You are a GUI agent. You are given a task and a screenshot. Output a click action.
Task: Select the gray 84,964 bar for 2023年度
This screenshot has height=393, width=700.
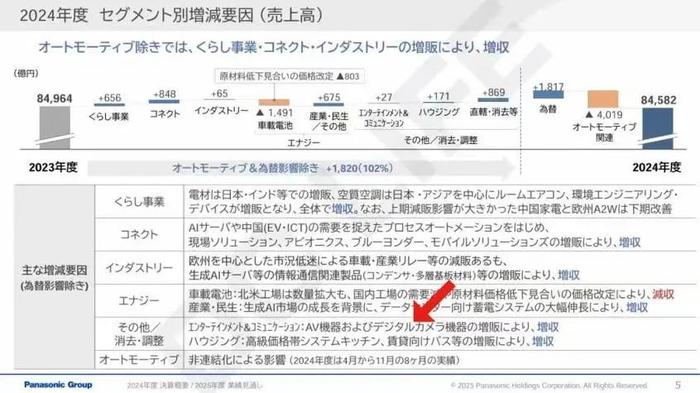click(54, 127)
